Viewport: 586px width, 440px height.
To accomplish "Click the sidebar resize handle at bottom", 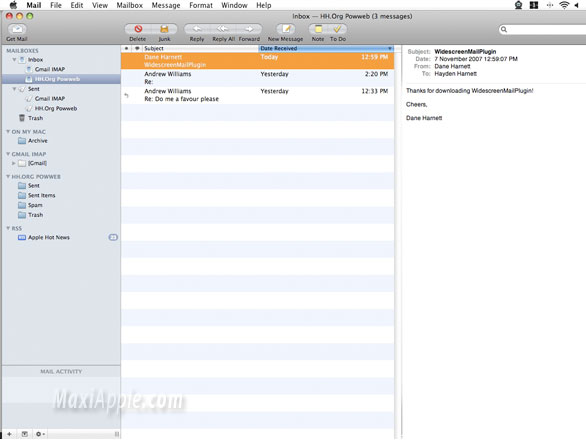I will point(117,434).
